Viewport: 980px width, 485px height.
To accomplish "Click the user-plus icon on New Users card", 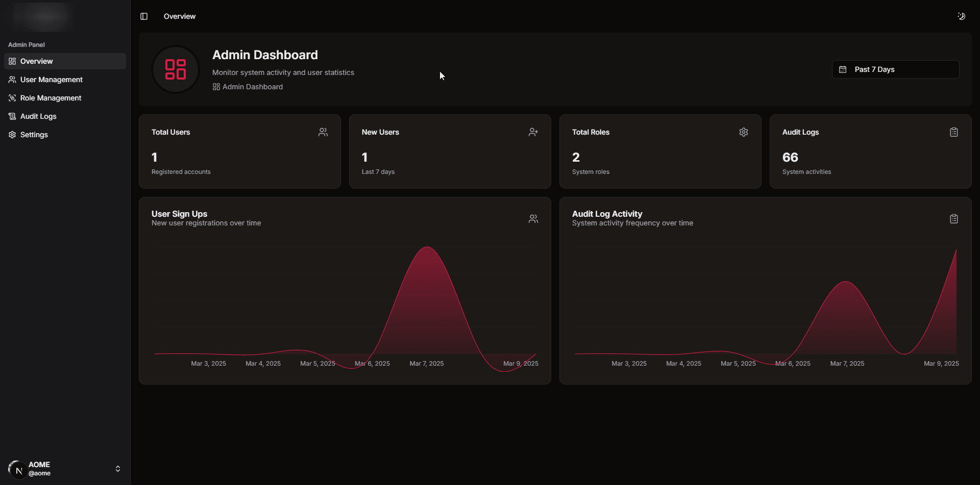I will point(533,132).
